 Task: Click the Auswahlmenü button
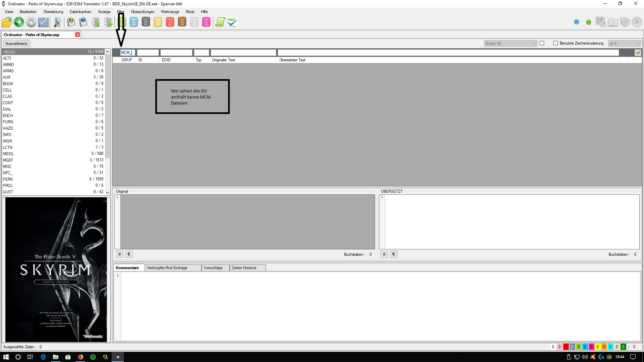pyautogui.click(x=16, y=44)
